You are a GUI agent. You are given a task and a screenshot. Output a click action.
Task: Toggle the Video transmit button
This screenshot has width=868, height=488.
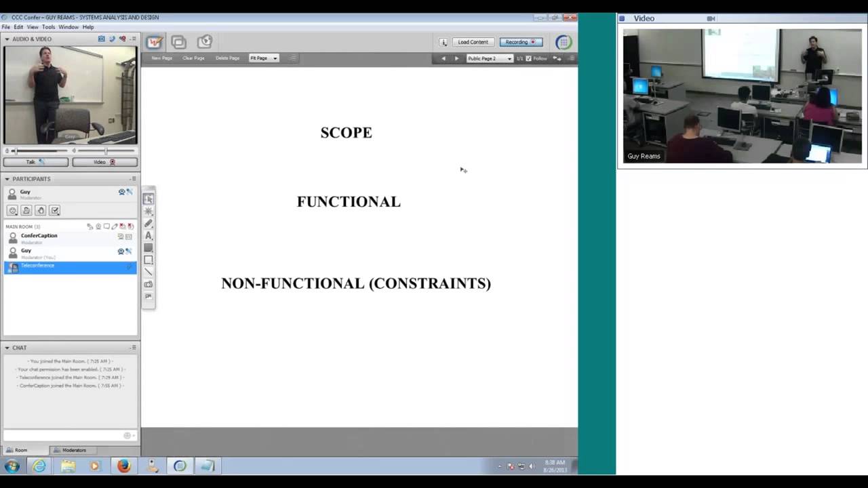click(105, 162)
